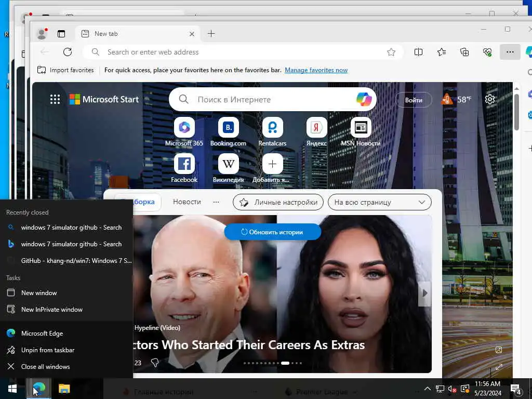Screen dimensions: 532x399
Task: Open notification center icon
Action: click(x=516, y=389)
